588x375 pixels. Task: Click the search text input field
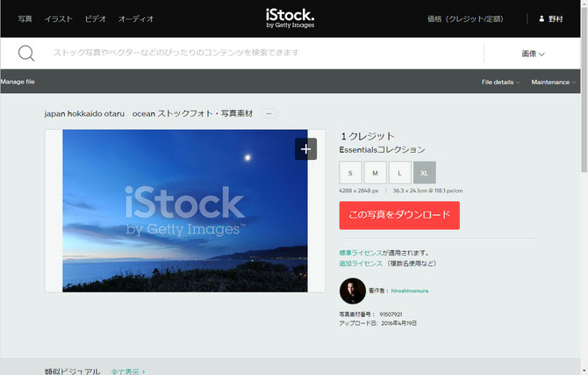click(x=262, y=53)
